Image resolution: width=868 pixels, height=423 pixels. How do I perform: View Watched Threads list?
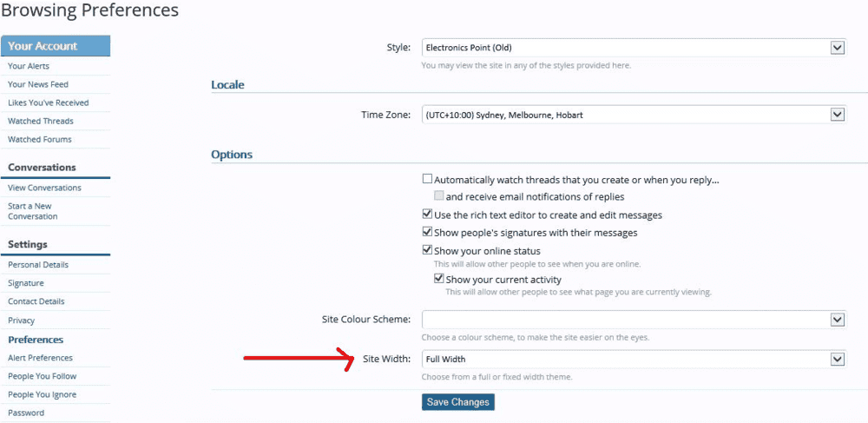pyautogui.click(x=41, y=121)
